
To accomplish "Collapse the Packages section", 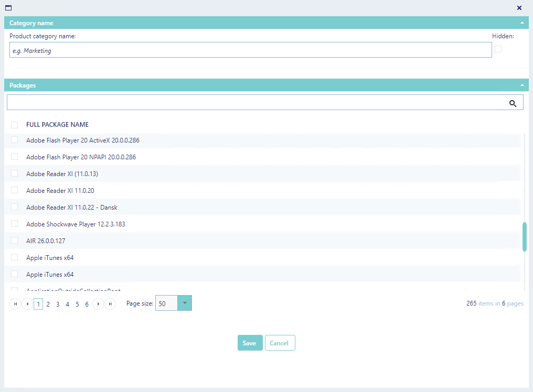I will (522, 85).
